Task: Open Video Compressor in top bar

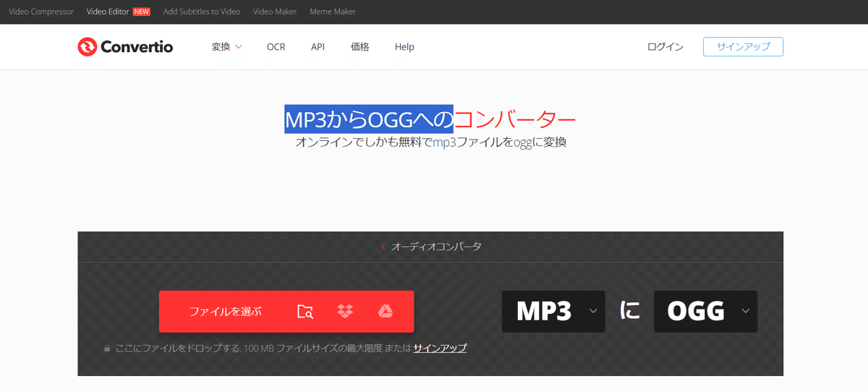Action: [x=41, y=12]
